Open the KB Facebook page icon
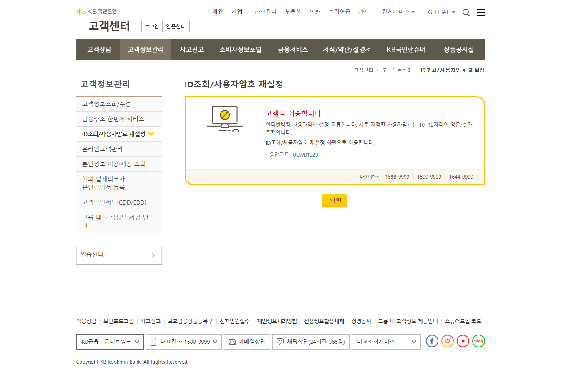This screenshot has height=392, width=561. click(432, 341)
